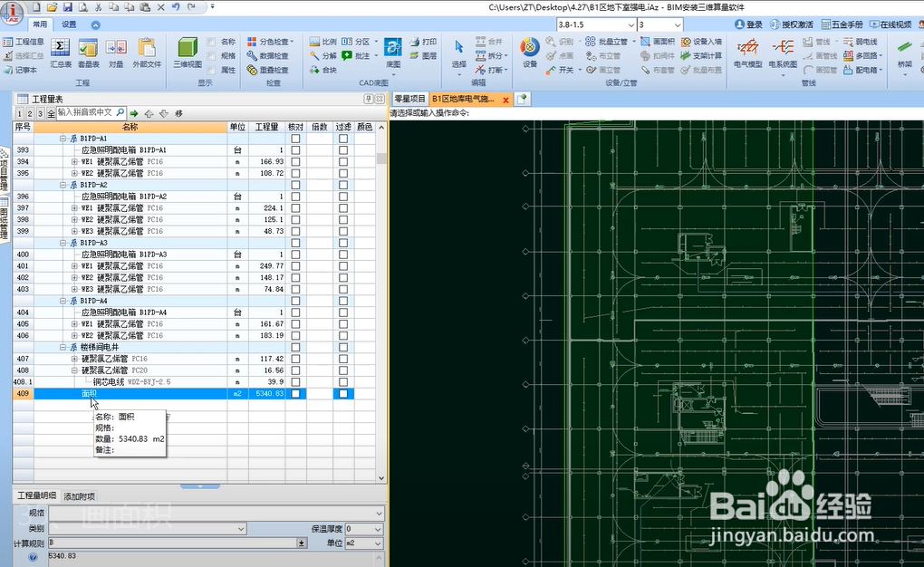This screenshot has height=567, width=924.
Task: Check 核对 box for row 393
Action: pos(296,150)
